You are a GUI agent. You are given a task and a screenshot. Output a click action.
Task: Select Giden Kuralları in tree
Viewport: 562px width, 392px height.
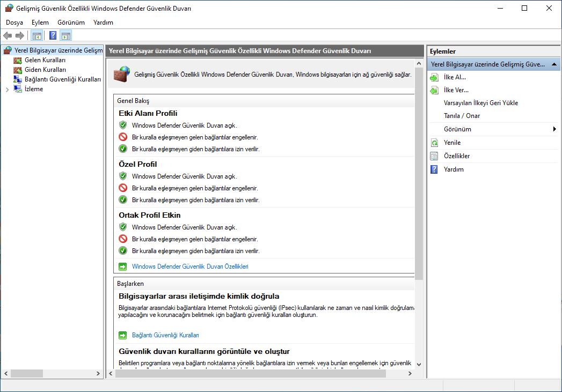(x=45, y=70)
